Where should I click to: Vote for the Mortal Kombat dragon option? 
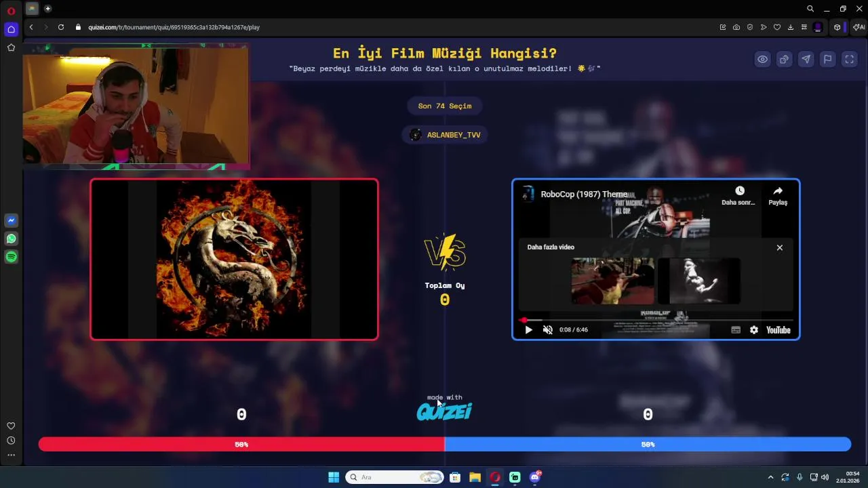click(x=234, y=259)
